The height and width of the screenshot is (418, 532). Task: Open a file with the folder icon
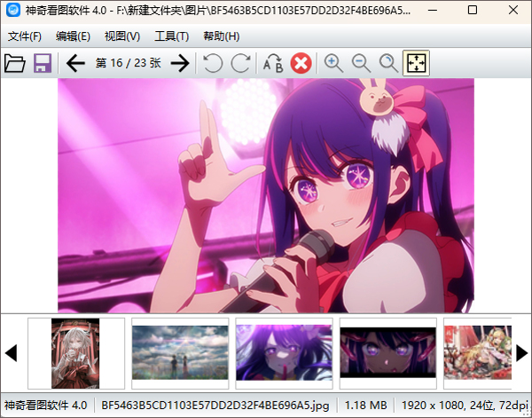tap(14, 63)
